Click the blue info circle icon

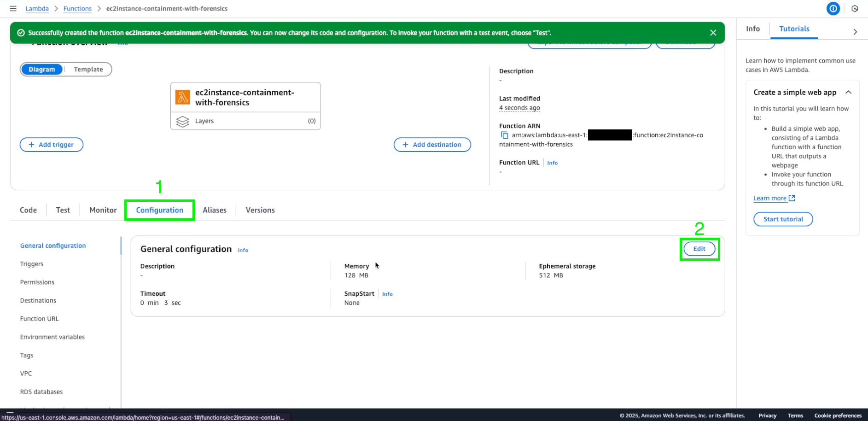pyautogui.click(x=833, y=8)
